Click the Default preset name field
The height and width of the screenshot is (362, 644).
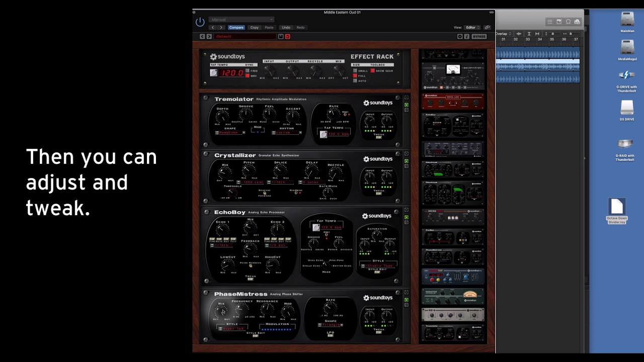coord(245,37)
